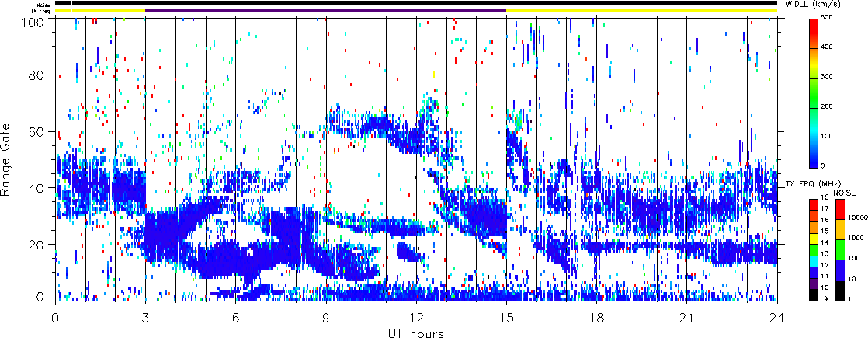Click the small 'TX Freq' label above the plot

tap(40, 11)
